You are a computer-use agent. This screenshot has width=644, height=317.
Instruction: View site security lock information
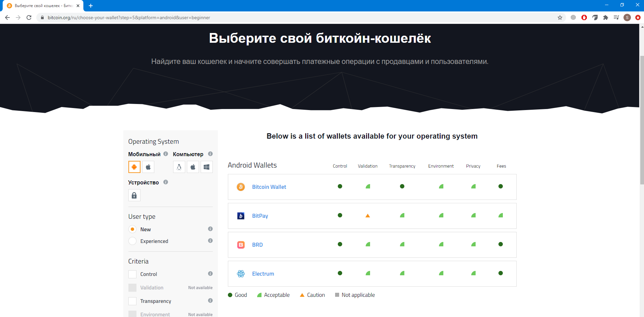[42, 17]
